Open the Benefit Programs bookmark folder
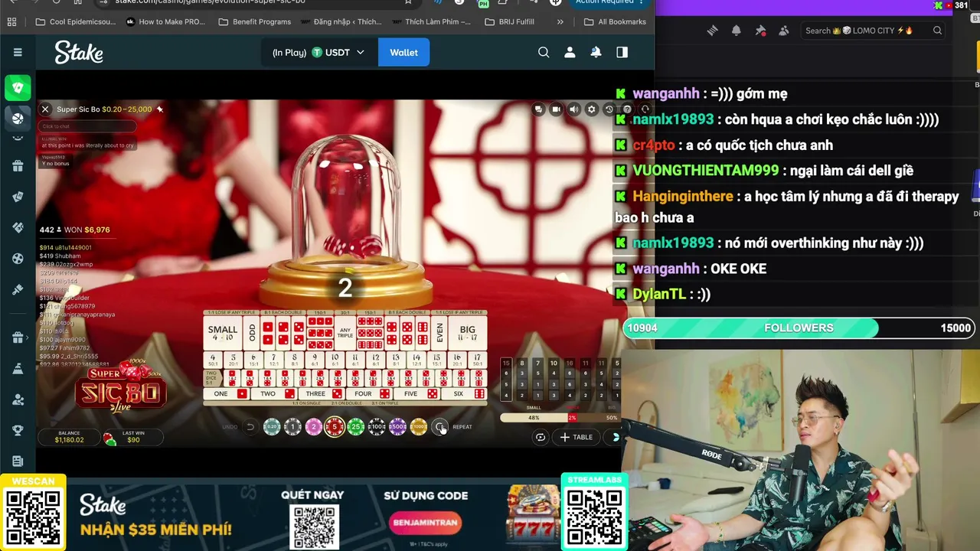This screenshot has height=551, width=980. [254, 21]
